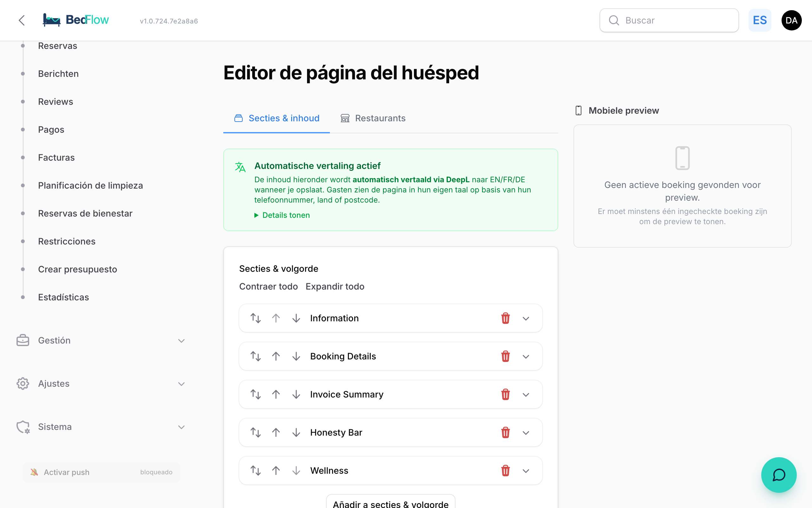Screen dimensions: 812x508
Task: Move Wellness section up
Action: point(276,470)
